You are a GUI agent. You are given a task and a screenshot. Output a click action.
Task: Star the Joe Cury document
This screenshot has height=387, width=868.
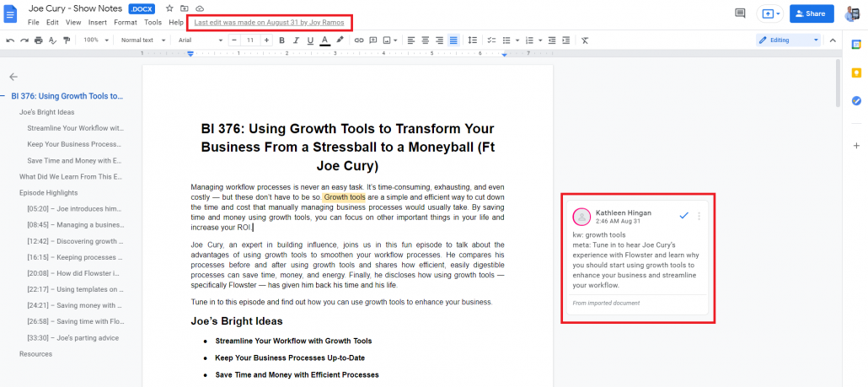[x=170, y=9]
